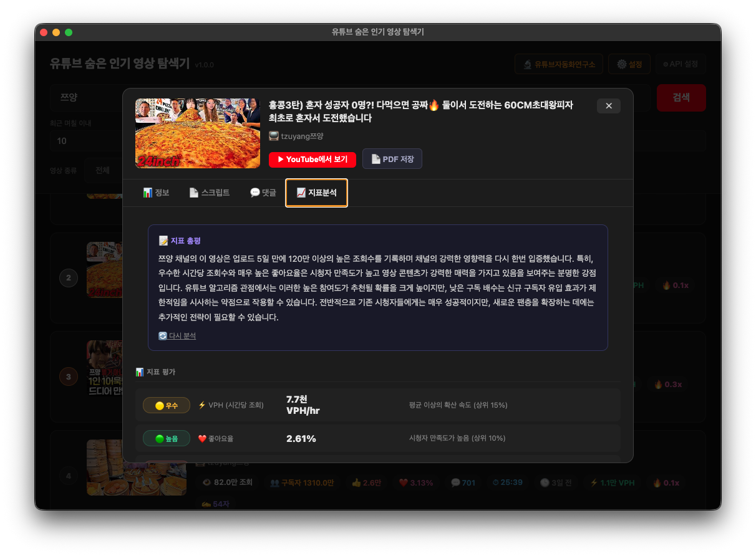This screenshot has width=756, height=556.
Task: Click the 0.3x fire badge in row 3
Action: (668, 384)
